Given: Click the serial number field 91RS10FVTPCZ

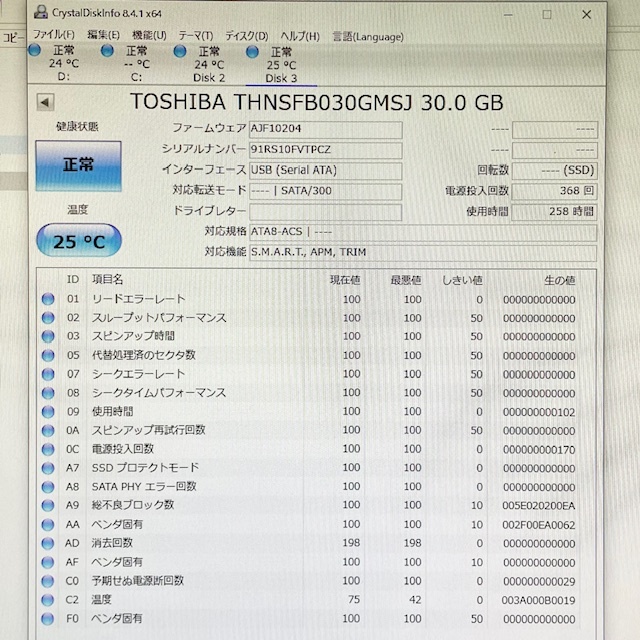Looking at the screenshot, I should (326, 150).
